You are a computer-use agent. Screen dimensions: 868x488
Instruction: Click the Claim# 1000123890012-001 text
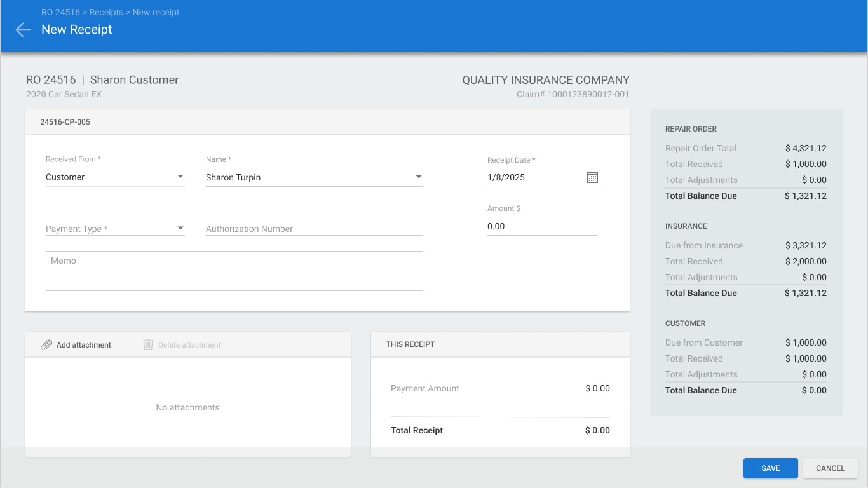573,95
